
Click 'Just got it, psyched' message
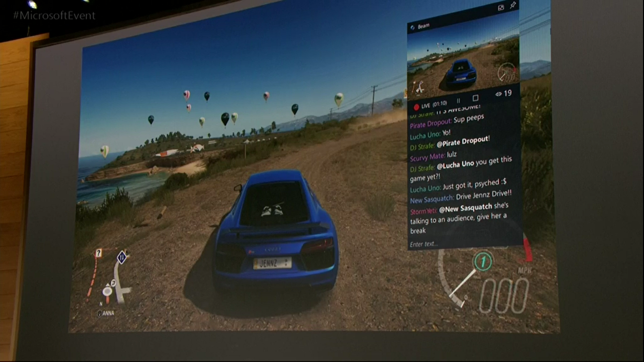475,184
